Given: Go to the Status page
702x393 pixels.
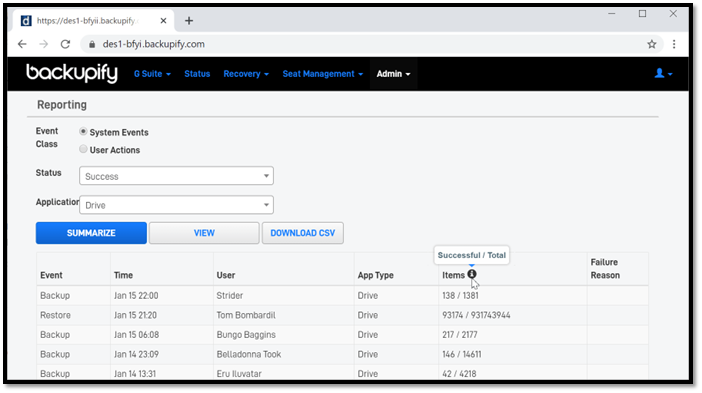Looking at the screenshot, I should click(x=197, y=74).
